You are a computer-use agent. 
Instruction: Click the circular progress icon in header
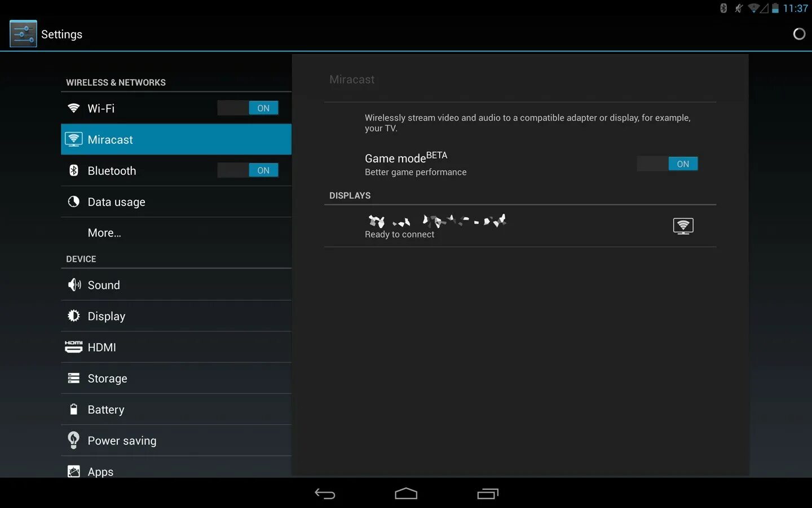point(799,34)
